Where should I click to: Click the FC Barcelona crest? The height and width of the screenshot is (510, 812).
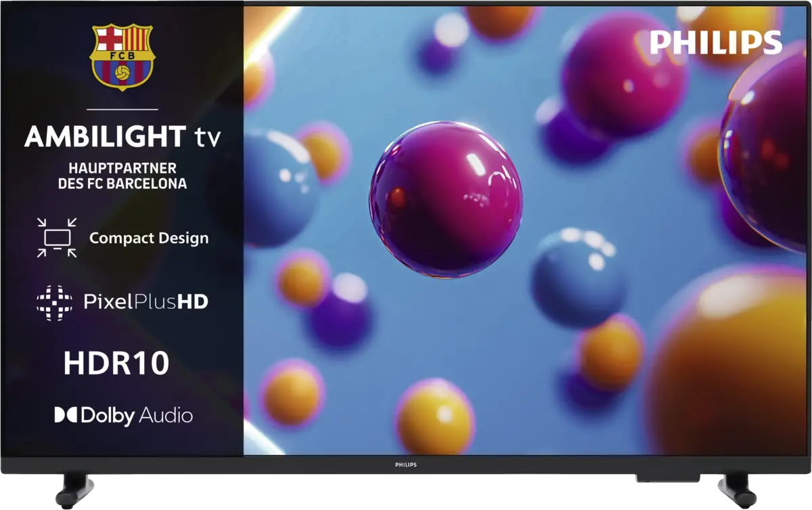[122, 58]
